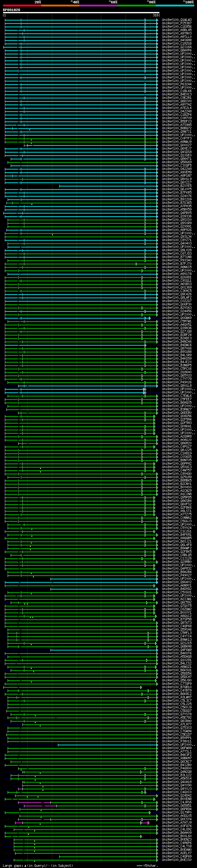Viewport: 197px width, 868px height.
Task: Click hit label UniRef100_Q00X27
Action: pyautogui.click(x=176, y=145)
